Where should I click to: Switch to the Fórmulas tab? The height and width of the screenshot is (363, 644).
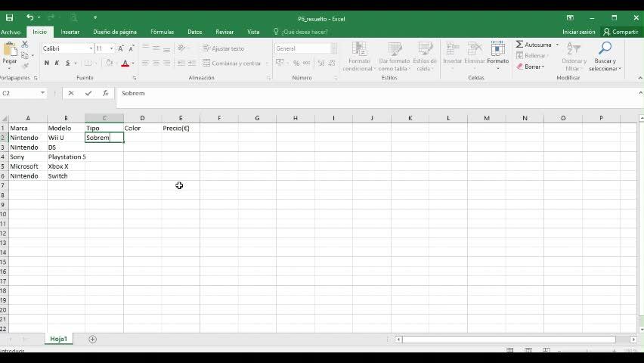coord(162,32)
